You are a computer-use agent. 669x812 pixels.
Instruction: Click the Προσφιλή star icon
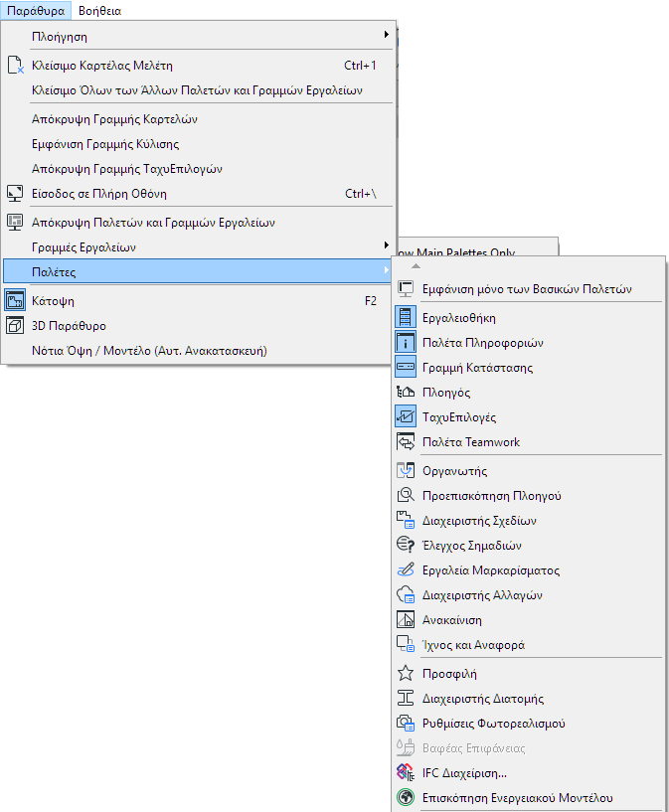pos(406,674)
